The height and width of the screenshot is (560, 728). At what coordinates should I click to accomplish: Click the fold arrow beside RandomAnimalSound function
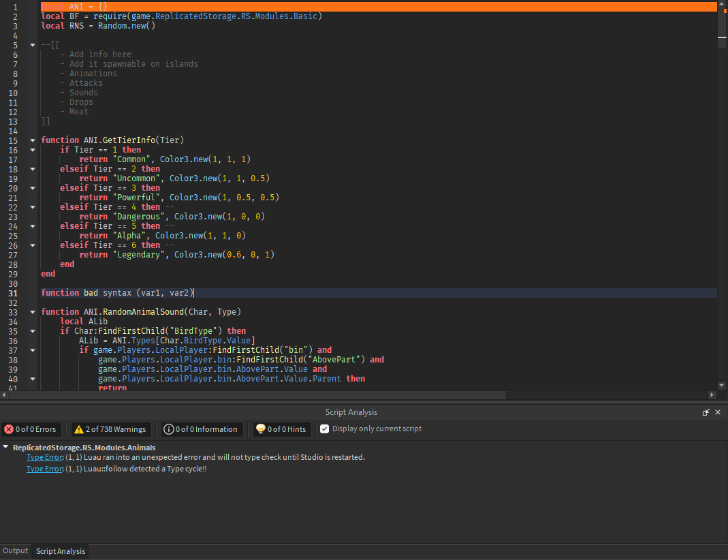[x=32, y=311]
